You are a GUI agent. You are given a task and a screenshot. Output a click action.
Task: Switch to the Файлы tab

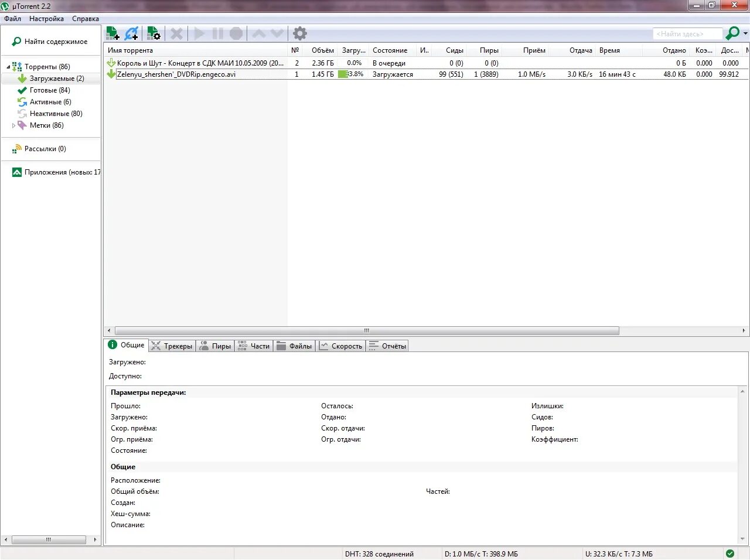click(x=294, y=346)
